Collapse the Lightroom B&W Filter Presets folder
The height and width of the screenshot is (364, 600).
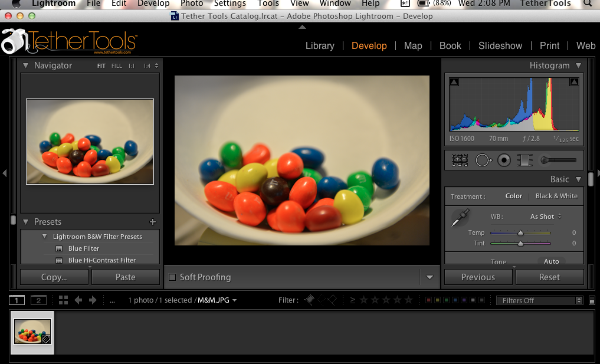pos(44,237)
